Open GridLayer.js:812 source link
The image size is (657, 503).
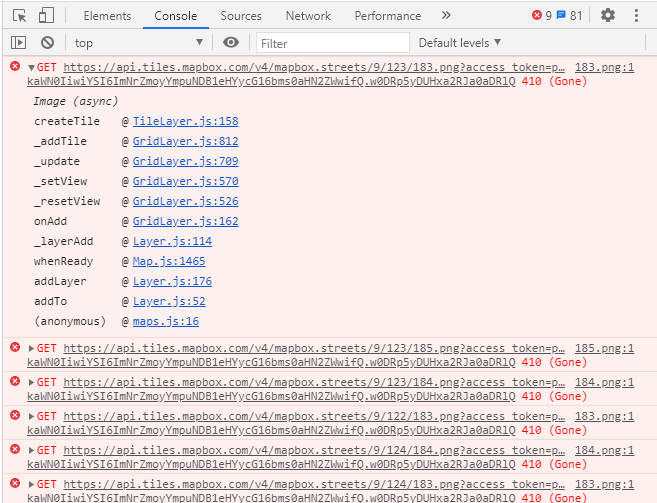tap(186, 141)
